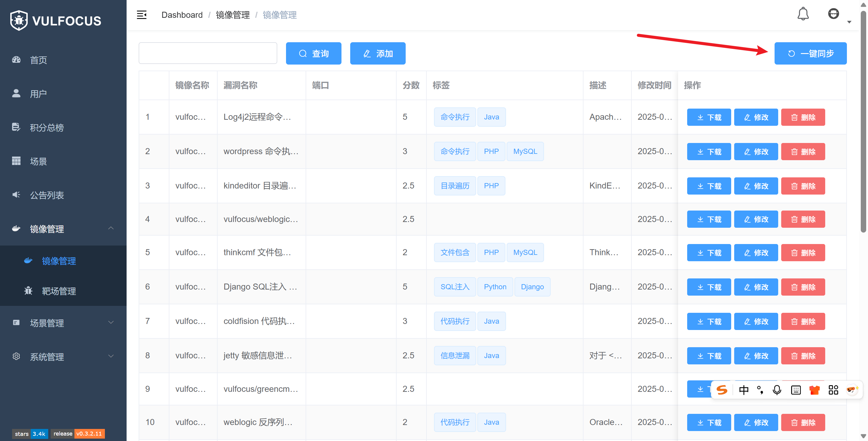The width and height of the screenshot is (868, 441).
Task: Open the 公告列表 menu item
Action: coord(47,195)
